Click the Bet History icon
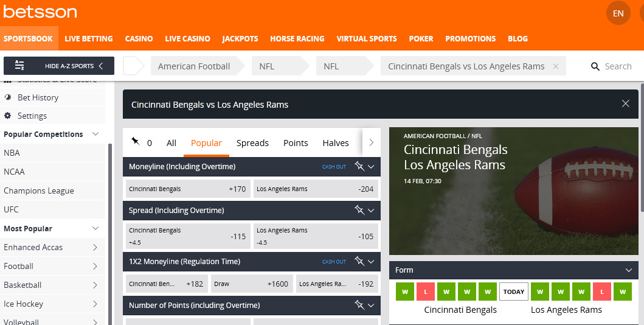The image size is (644, 325). (x=8, y=97)
